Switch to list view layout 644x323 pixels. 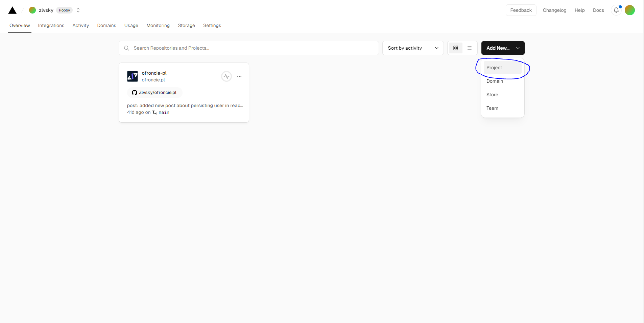tap(469, 48)
